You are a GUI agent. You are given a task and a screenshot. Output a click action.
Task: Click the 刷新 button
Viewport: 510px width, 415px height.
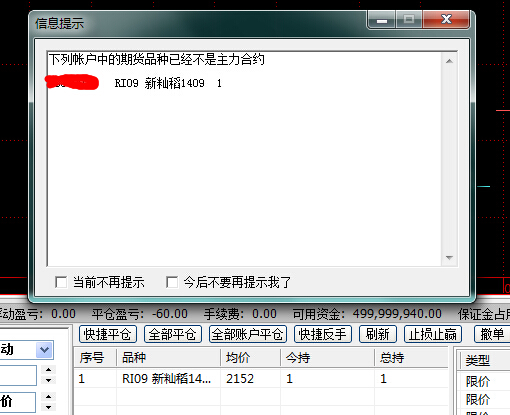click(378, 334)
